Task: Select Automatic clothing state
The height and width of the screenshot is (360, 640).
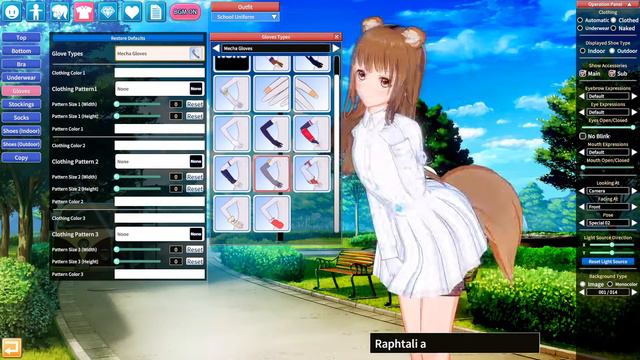Action: point(580,20)
